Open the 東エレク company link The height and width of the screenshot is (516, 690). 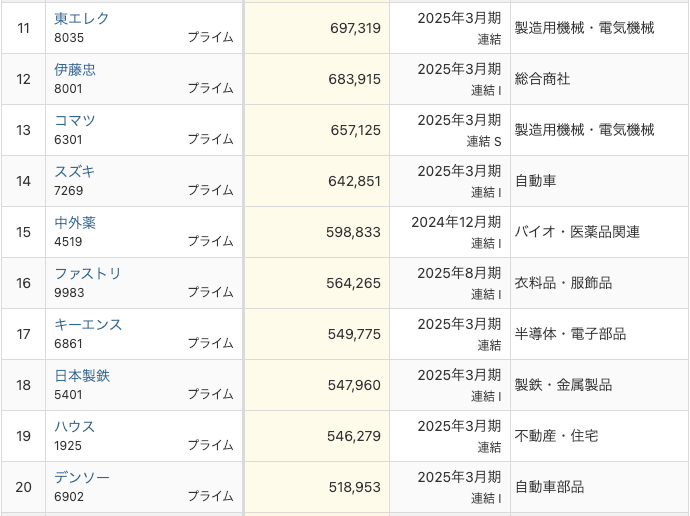[x=81, y=18]
